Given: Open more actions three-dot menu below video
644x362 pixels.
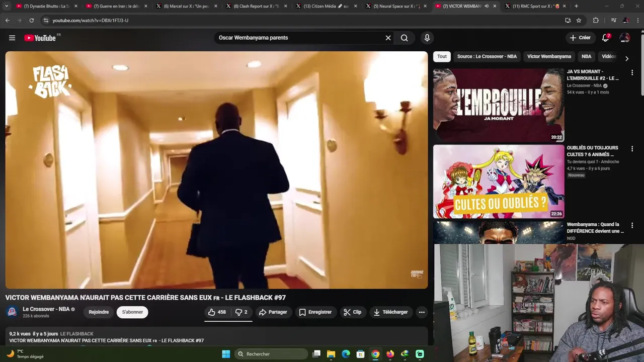Looking at the screenshot, I should coord(422,312).
